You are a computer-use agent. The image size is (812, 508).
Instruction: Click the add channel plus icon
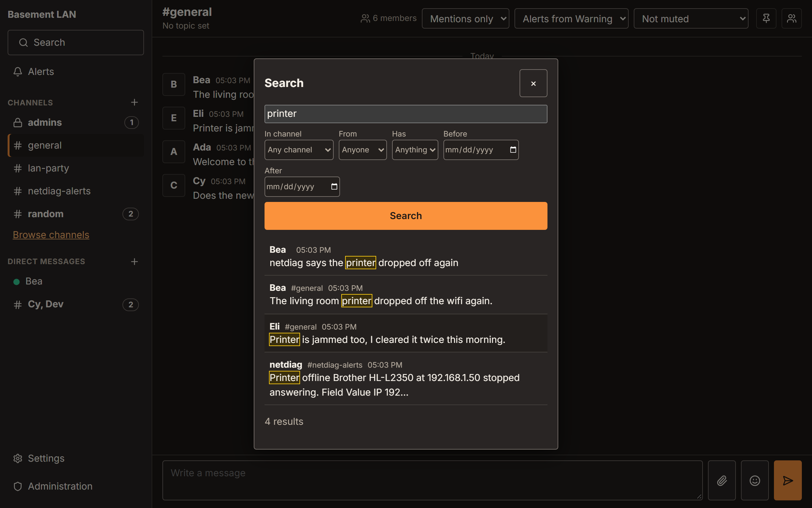click(x=134, y=102)
